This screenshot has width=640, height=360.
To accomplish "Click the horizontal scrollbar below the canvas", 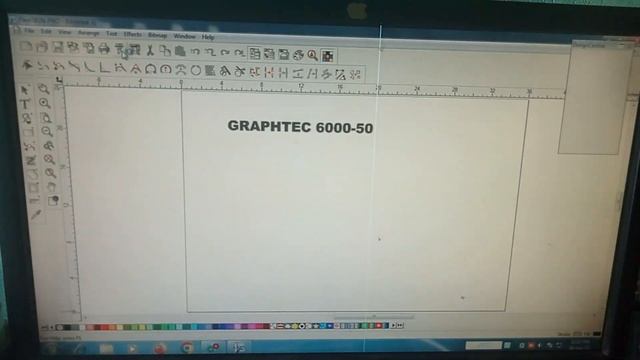I will click(x=373, y=317).
